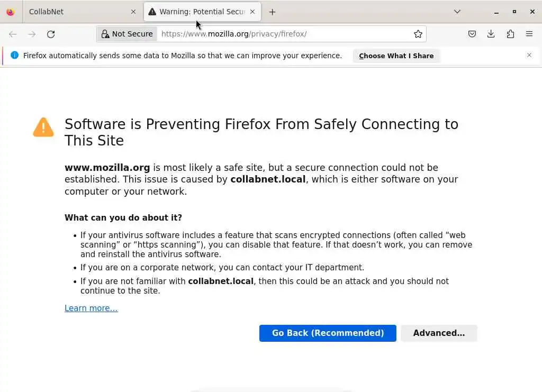Open a new tab with plus button

[x=272, y=12]
